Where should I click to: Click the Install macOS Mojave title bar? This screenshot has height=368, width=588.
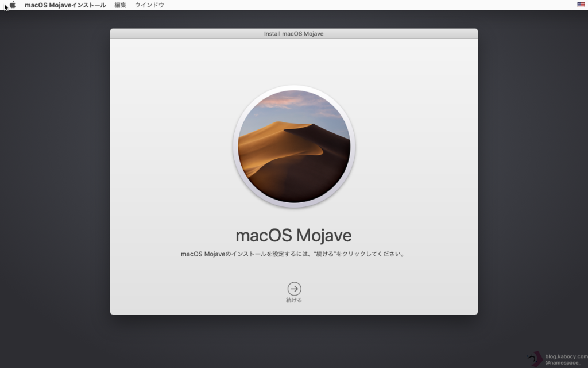click(293, 34)
